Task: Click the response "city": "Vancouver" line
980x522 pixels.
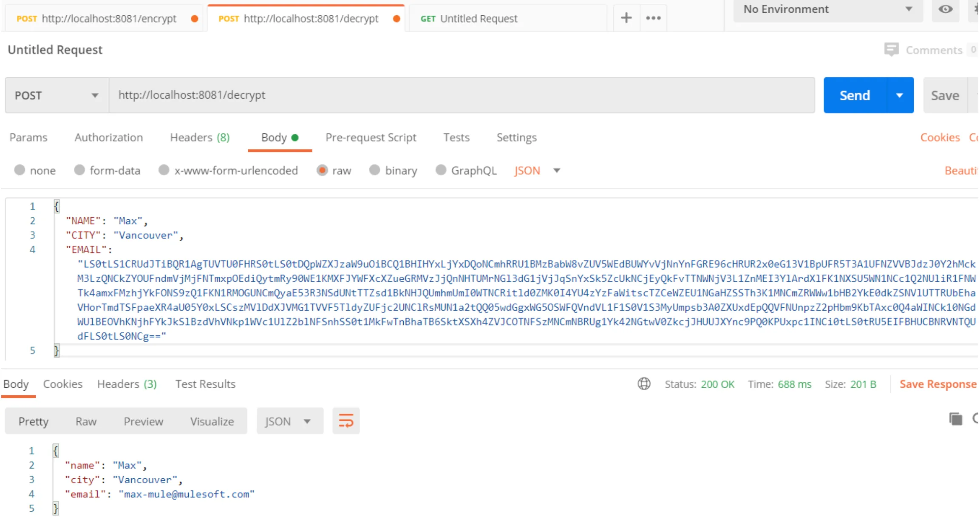Action: pyautogui.click(x=123, y=479)
